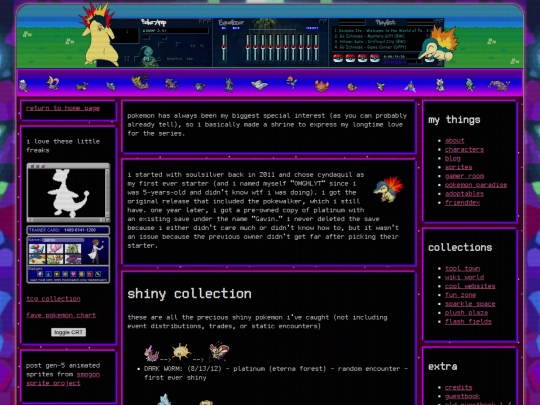
Task: Open the smogon sprite project link
Action: tap(62, 379)
